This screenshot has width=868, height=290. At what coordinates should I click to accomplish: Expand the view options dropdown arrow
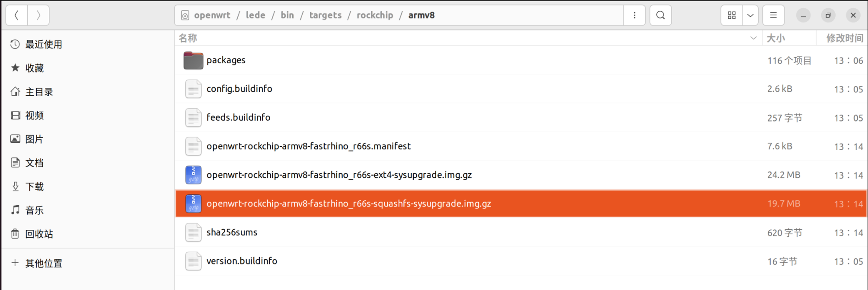pos(750,16)
